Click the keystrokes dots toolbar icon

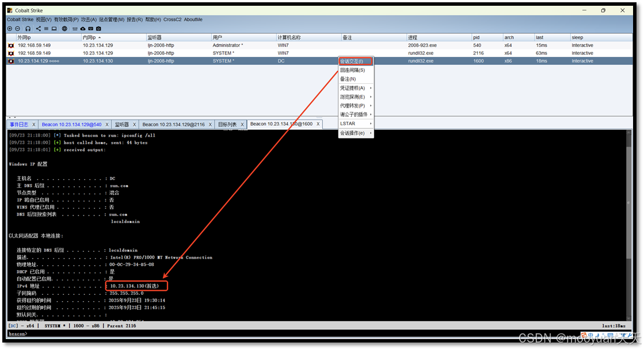coord(75,29)
